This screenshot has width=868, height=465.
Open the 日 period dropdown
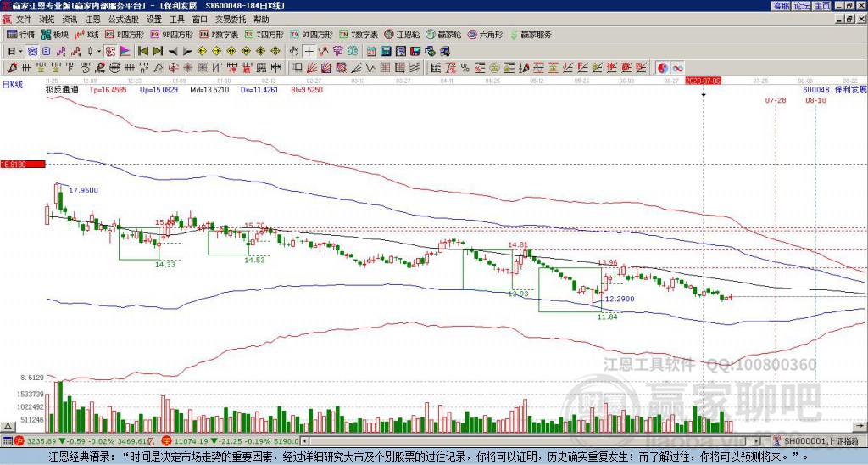coord(14,51)
